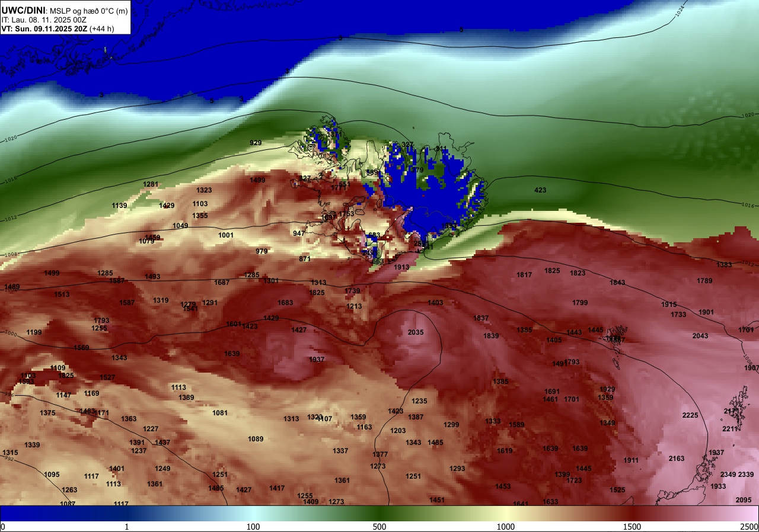Click the 'VT: Sun. 09.11.2025 20Z' valid time
The image size is (759, 532).
coord(44,28)
